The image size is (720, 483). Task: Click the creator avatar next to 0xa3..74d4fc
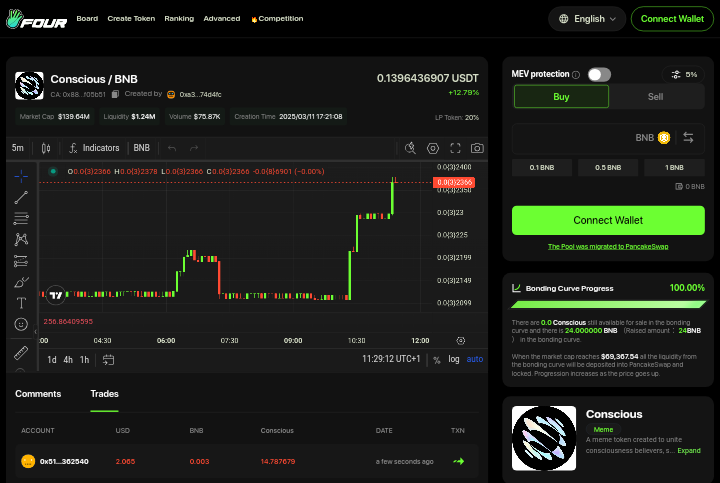tap(171, 95)
